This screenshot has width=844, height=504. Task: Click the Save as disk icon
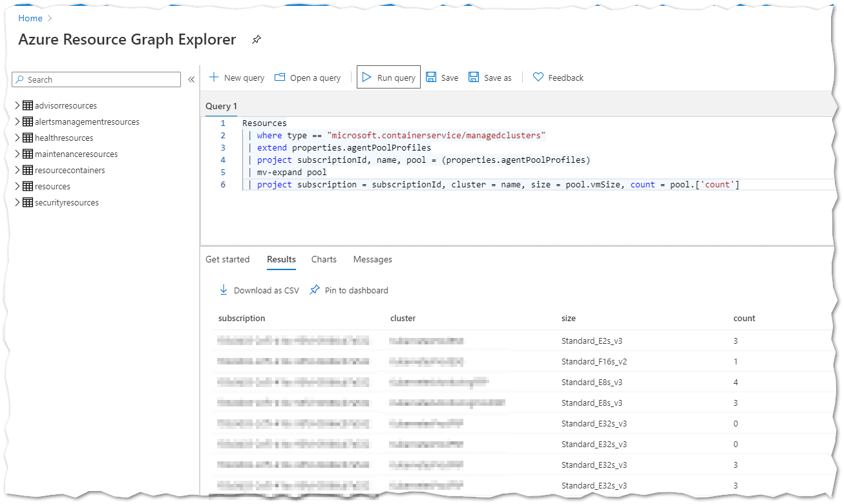click(x=474, y=77)
